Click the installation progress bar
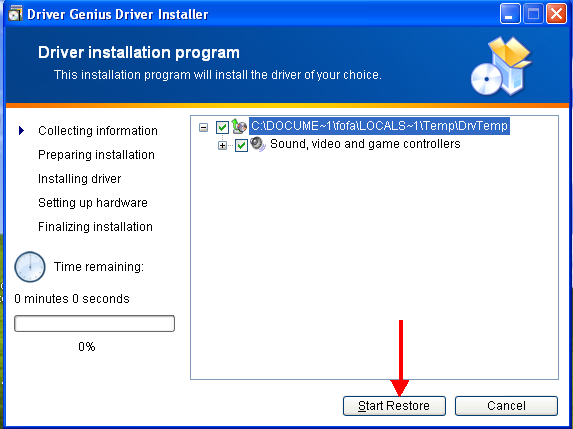Screen dimensions: 573x429 pyautogui.click(x=94, y=323)
